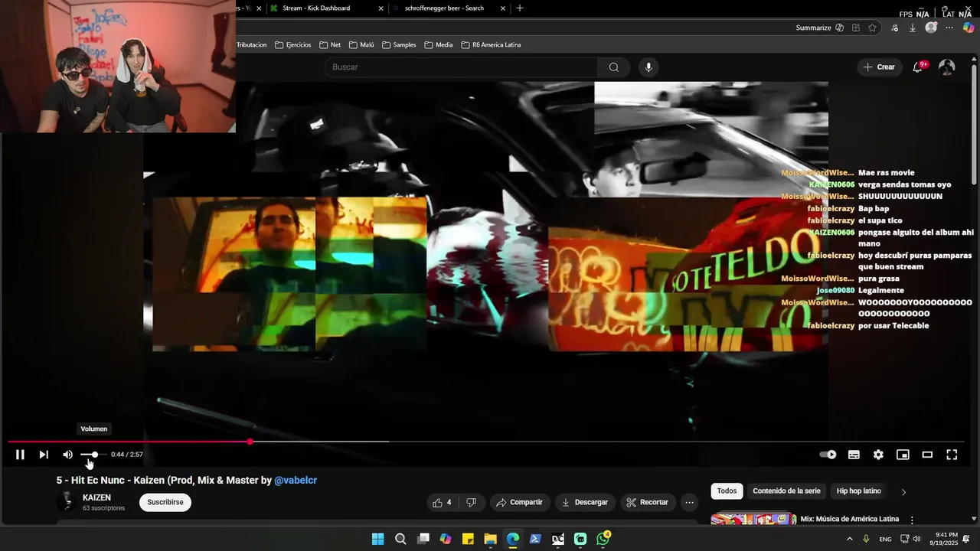Image resolution: width=980 pixels, height=551 pixels.
Task: Enter full screen mode
Action: point(952,455)
